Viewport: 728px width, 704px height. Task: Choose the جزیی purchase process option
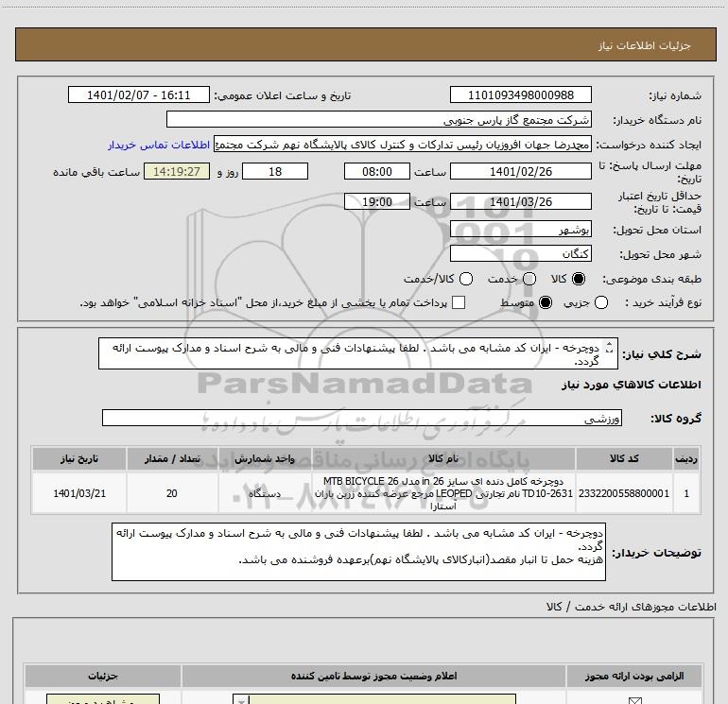pos(600,302)
